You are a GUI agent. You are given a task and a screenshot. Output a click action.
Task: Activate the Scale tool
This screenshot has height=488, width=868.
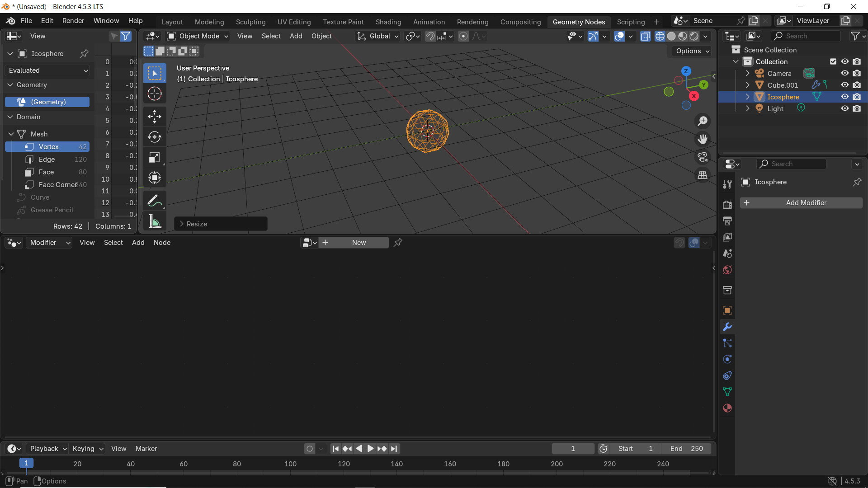[154, 157]
